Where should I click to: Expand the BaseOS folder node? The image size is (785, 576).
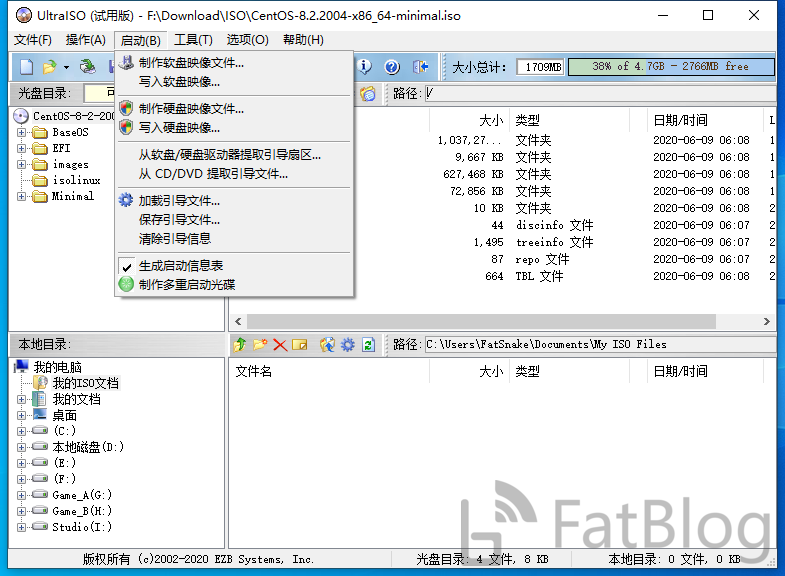tap(21, 133)
